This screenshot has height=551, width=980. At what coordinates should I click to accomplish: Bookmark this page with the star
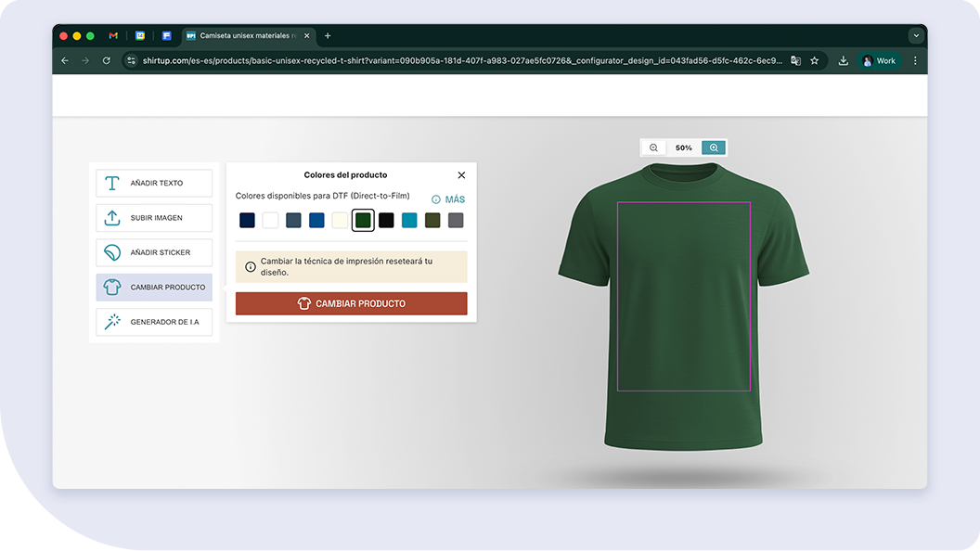coord(815,60)
